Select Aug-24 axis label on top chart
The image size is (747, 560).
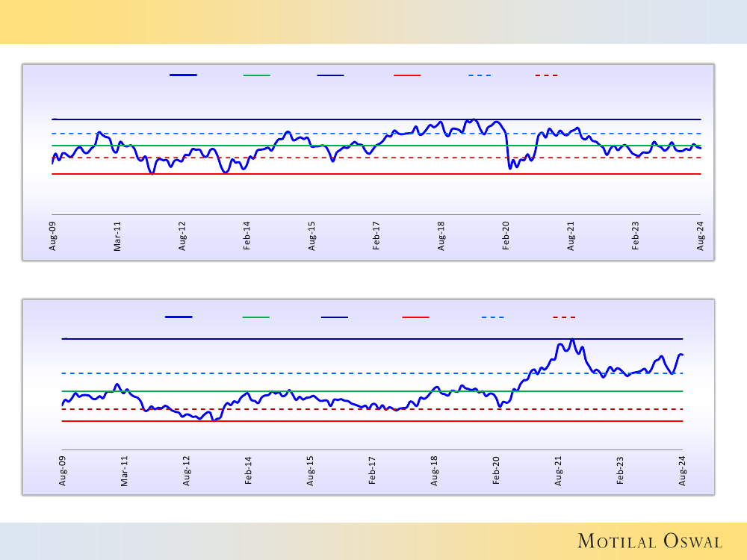701,235
